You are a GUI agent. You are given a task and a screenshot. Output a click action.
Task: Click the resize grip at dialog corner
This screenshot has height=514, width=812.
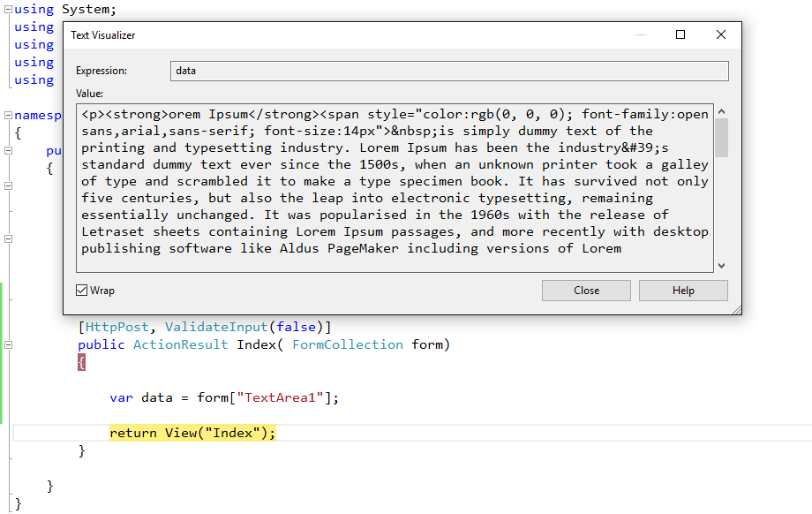click(735, 308)
